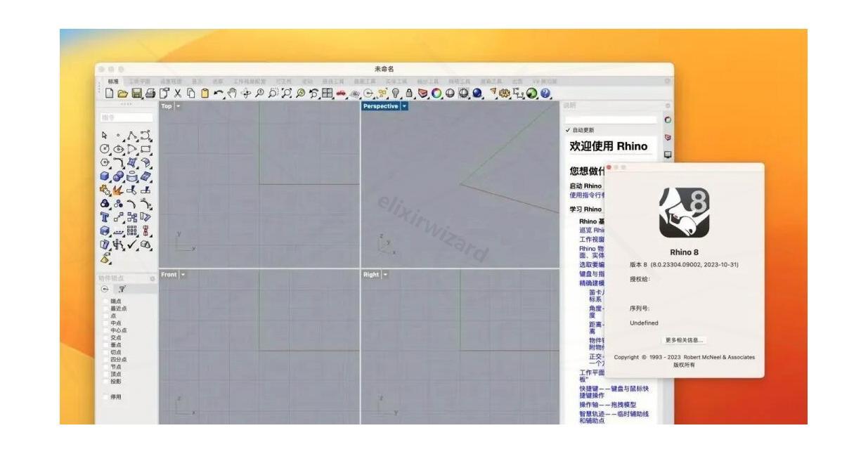Click the 指令 command input field
The image size is (868, 454).
click(127, 117)
